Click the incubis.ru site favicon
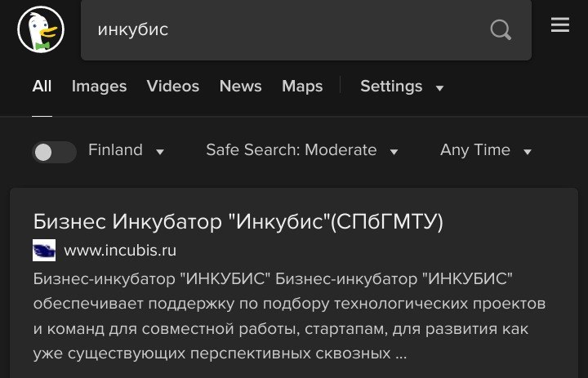 tap(44, 250)
